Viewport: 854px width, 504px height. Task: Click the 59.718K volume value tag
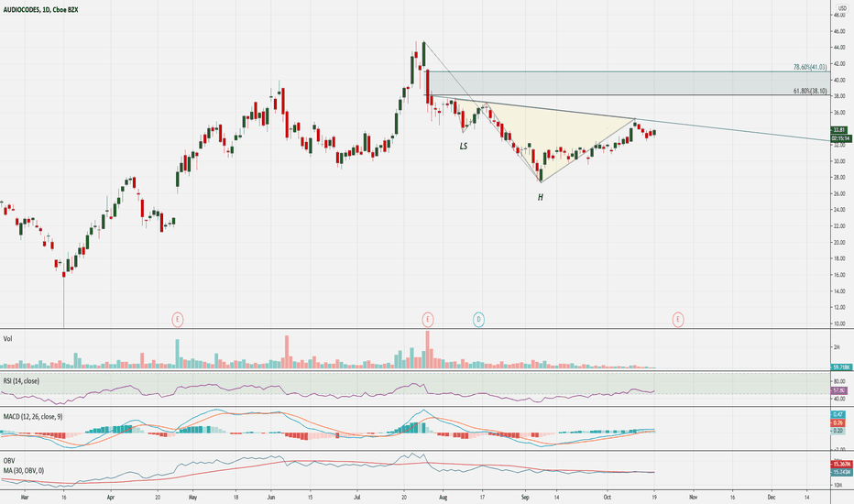(841, 367)
